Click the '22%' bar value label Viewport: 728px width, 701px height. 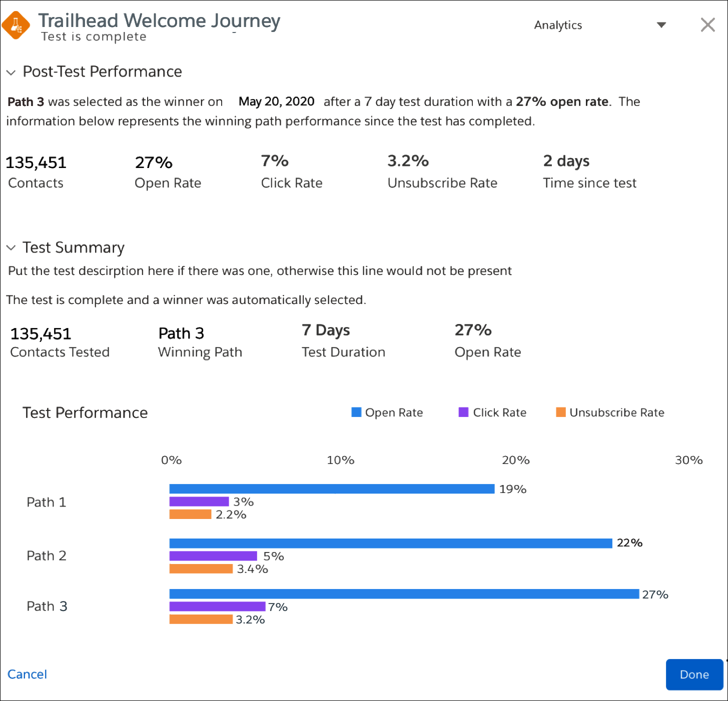(x=630, y=543)
